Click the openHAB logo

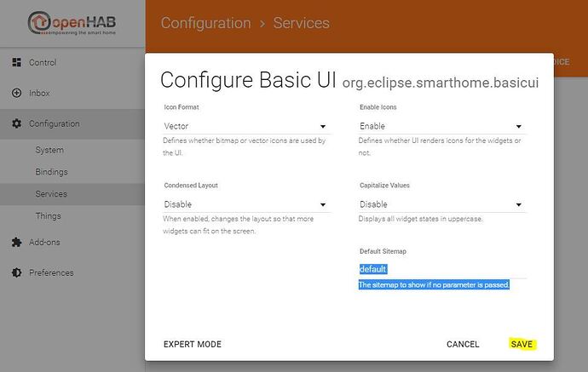(x=72, y=24)
